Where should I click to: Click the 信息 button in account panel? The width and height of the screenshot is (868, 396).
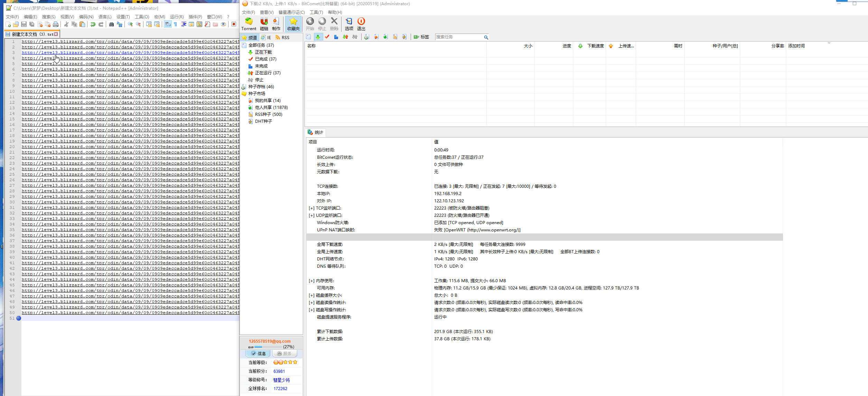coord(258,353)
